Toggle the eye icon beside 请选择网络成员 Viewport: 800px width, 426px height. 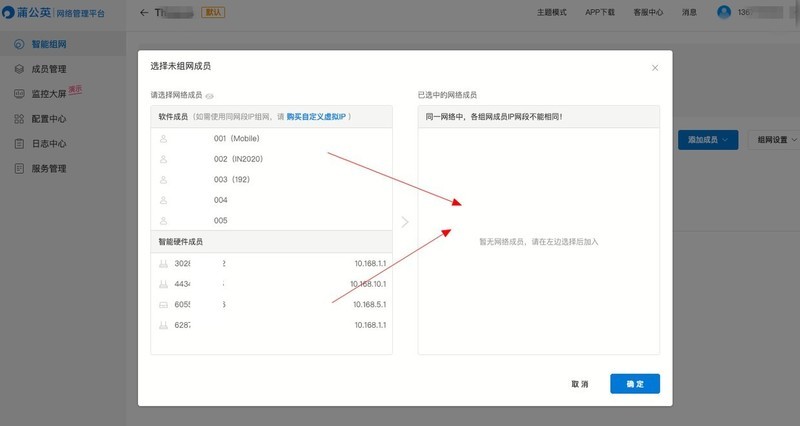(209, 96)
